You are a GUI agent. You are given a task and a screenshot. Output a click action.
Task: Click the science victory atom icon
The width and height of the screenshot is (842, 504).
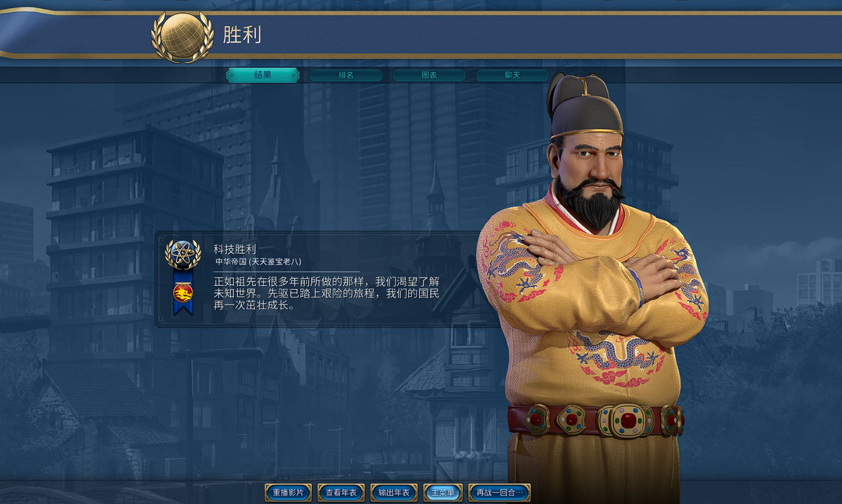point(183,254)
